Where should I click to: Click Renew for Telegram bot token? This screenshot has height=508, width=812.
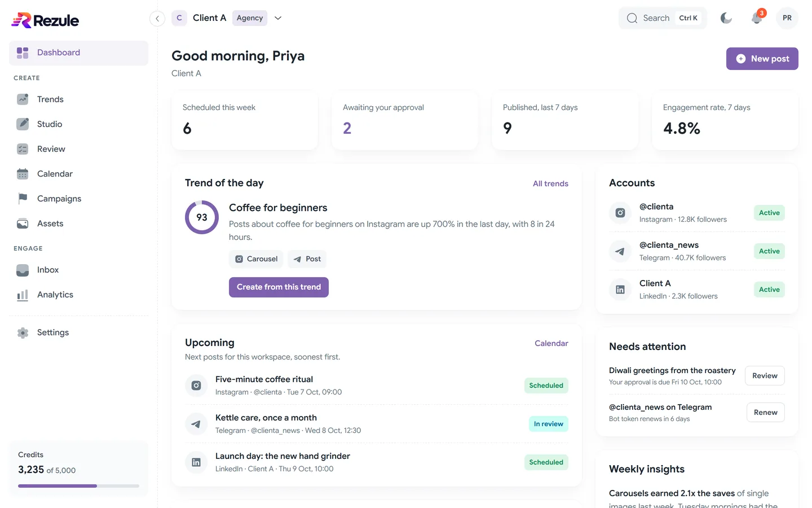765,413
